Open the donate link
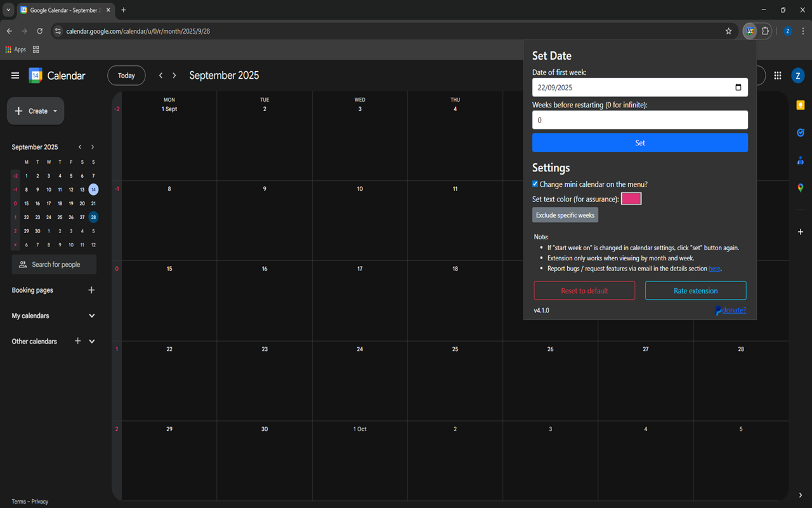812x508 pixels. (734, 311)
